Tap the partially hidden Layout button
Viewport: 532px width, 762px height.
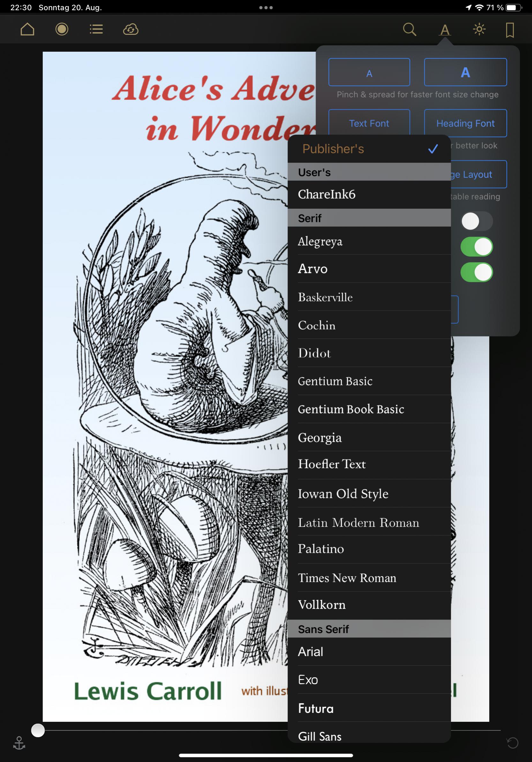click(479, 174)
